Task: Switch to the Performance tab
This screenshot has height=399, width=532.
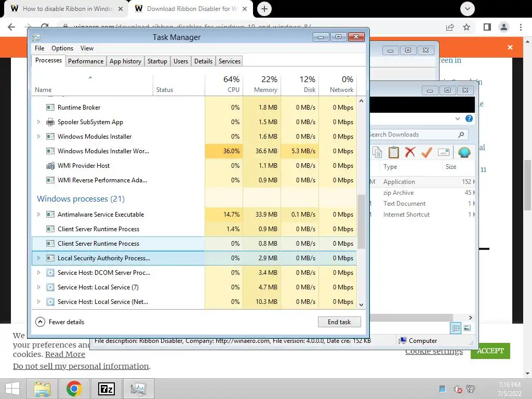Action: coord(86,61)
